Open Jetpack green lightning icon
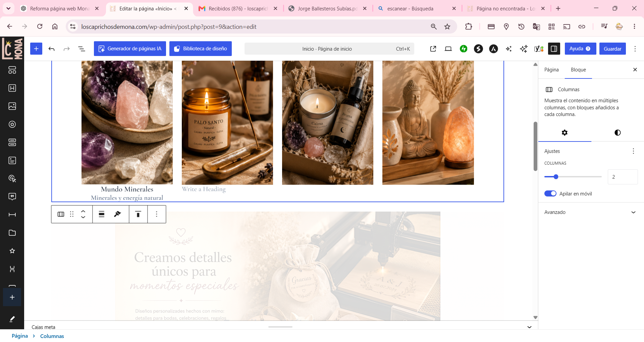The width and height of the screenshot is (644, 342). tap(464, 49)
